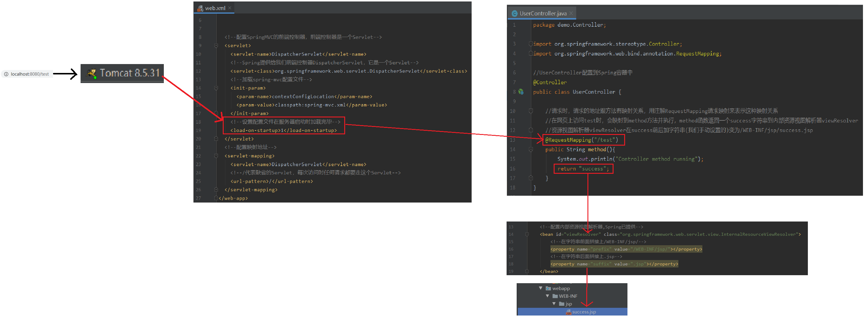Viewport: 868px width, 325px height.
Task: Collapse the comment block fold on line 10
Action: (x=531, y=111)
